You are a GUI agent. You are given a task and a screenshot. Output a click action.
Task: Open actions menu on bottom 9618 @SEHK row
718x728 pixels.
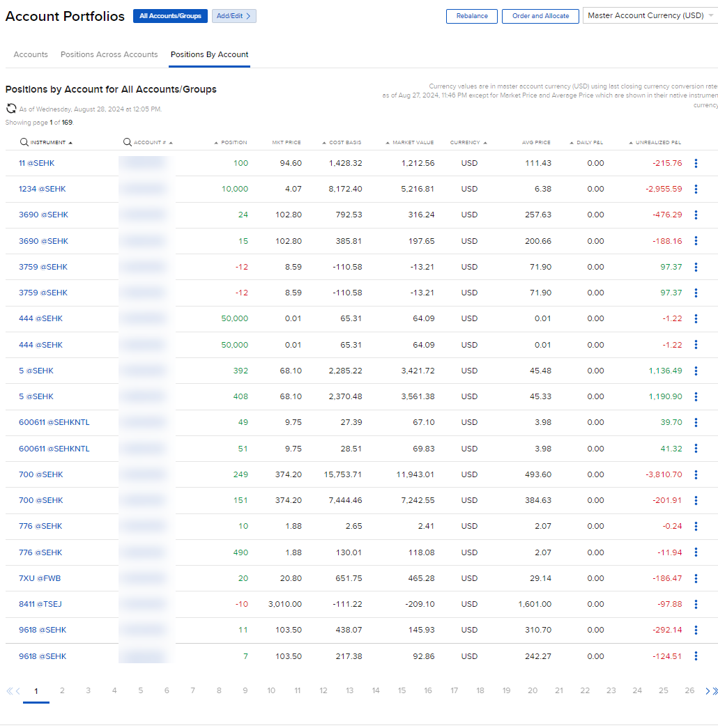pos(695,656)
